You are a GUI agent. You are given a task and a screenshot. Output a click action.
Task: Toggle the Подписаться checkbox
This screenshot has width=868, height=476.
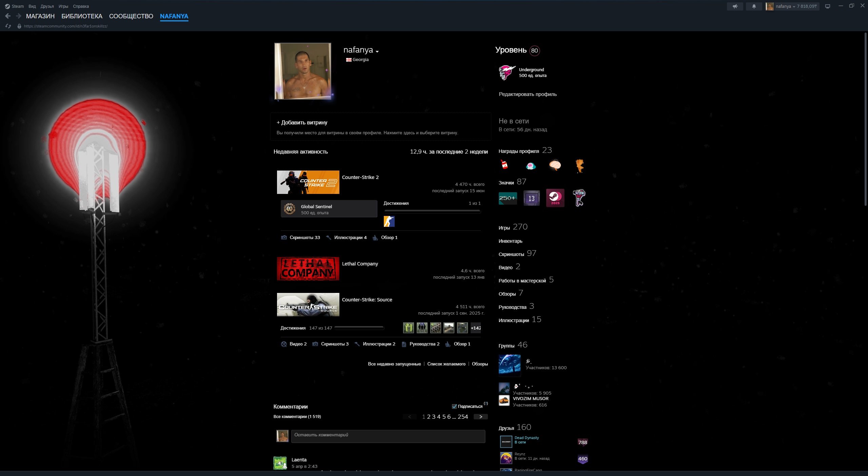pos(454,406)
